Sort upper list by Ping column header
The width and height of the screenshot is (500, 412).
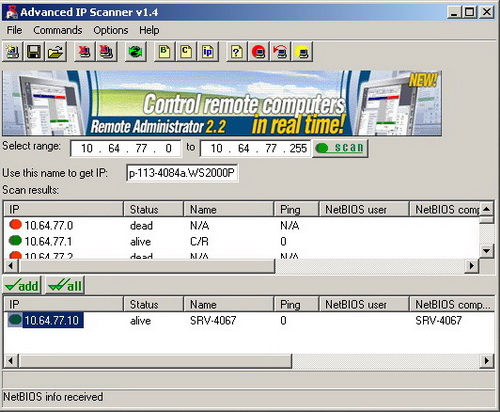(x=296, y=209)
